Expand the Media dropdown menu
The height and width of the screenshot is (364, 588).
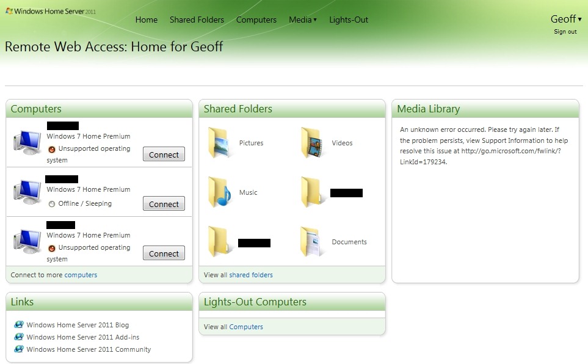point(302,20)
